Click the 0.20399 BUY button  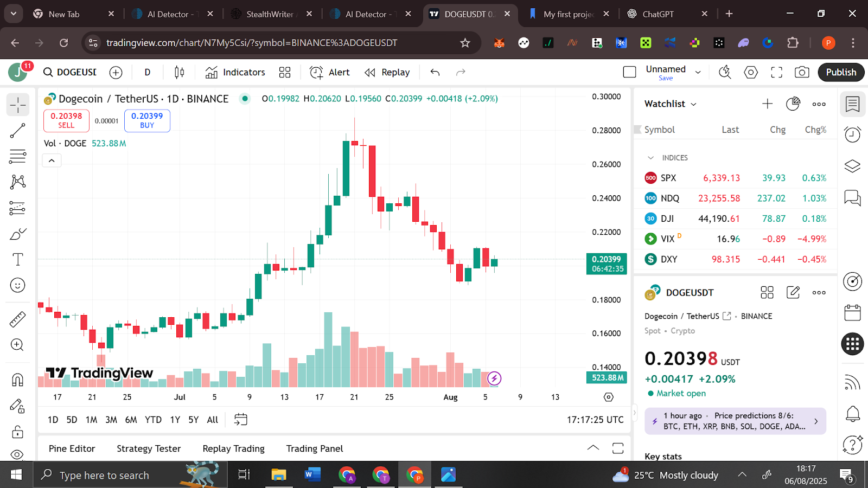(x=147, y=120)
